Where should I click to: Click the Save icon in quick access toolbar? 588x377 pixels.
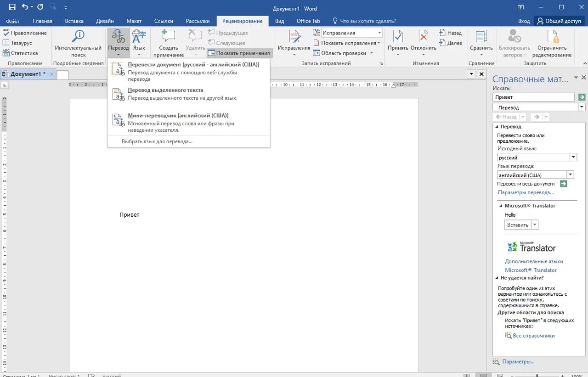tap(12, 7)
